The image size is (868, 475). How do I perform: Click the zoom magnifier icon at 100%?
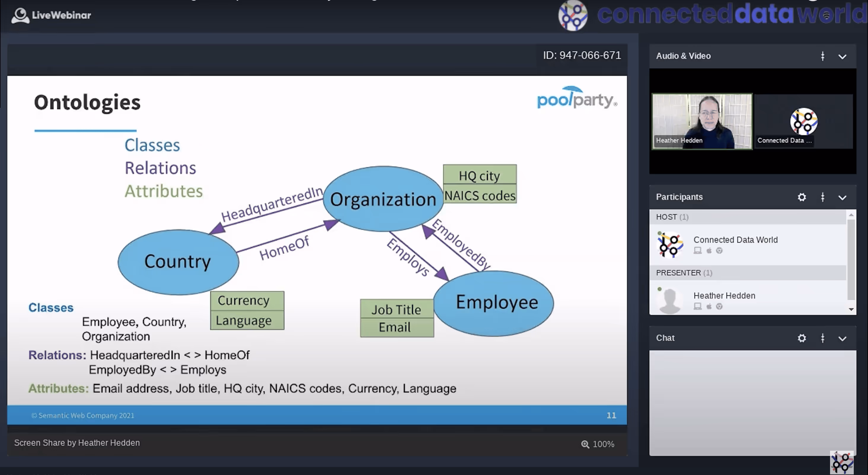pyautogui.click(x=585, y=444)
